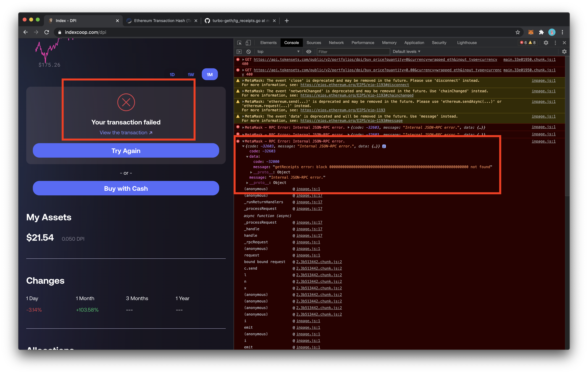This screenshot has width=588, height=374.
Task: Open the MetaMask fox extension
Action: click(x=531, y=32)
